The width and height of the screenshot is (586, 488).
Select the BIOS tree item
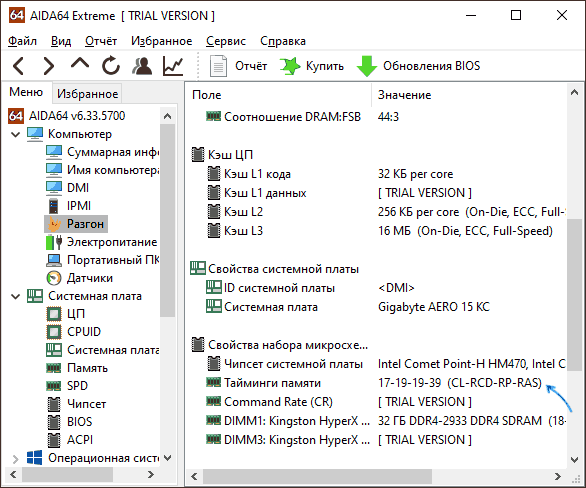pos(70,422)
